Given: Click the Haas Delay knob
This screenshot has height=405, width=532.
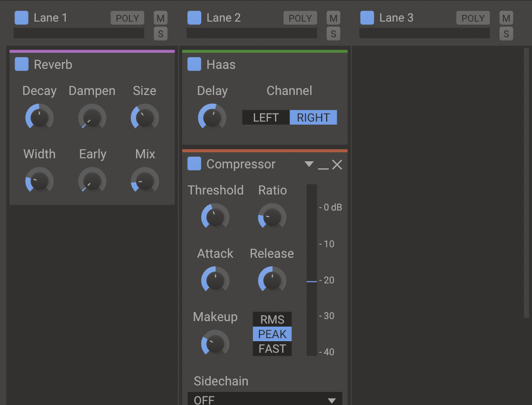Looking at the screenshot, I should coord(212,118).
